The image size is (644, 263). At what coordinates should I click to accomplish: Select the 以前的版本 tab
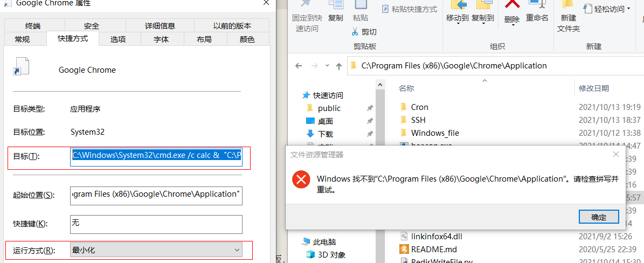tap(232, 26)
